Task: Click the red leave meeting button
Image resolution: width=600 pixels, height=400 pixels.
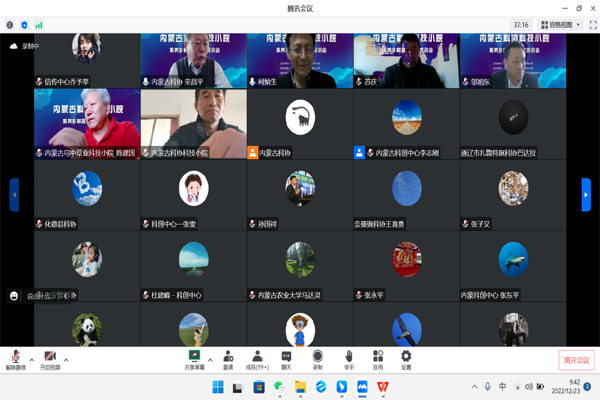Action: point(576,359)
